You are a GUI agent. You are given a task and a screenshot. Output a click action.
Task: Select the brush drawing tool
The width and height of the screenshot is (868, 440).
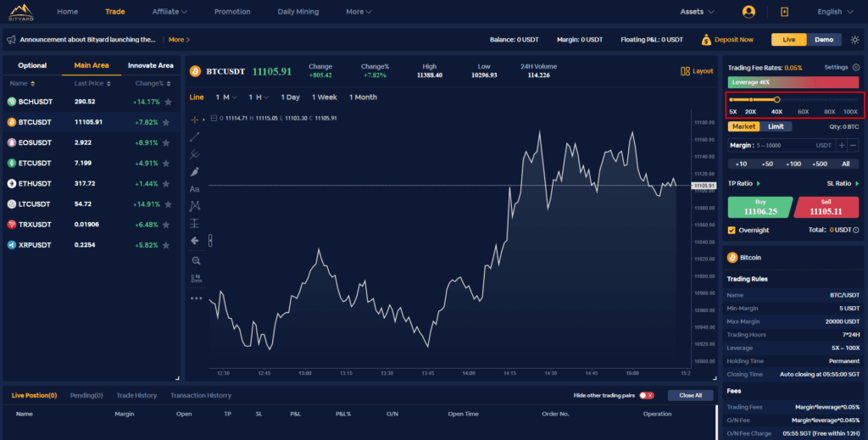[x=195, y=172]
